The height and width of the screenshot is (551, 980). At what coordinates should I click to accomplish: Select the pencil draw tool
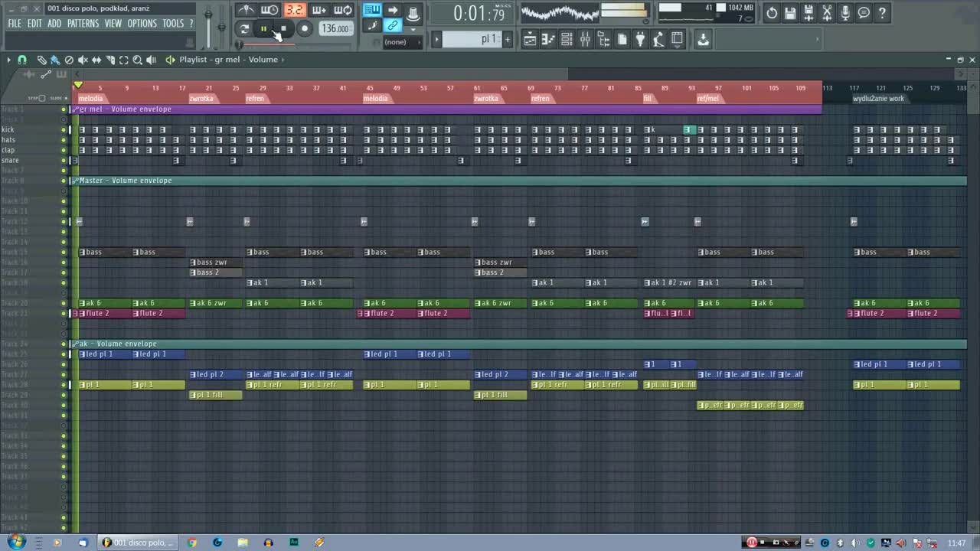click(x=42, y=60)
